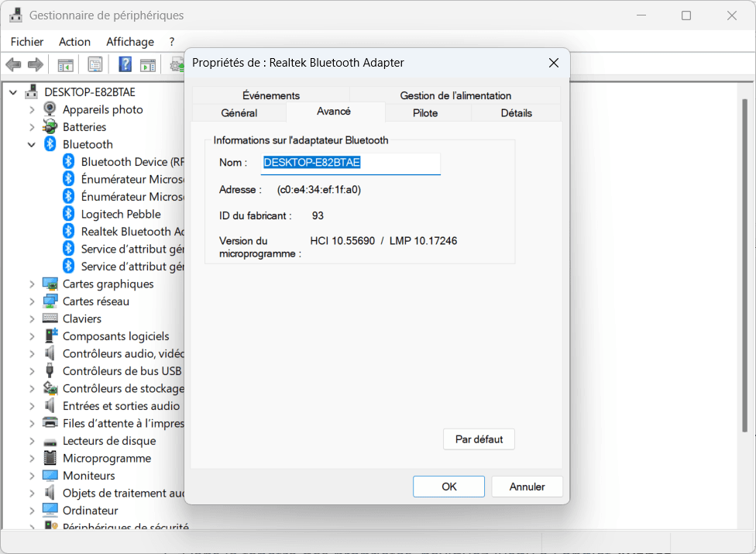Expand the Ordinateur category
Screen dimensions: 756x554
coord(32,510)
